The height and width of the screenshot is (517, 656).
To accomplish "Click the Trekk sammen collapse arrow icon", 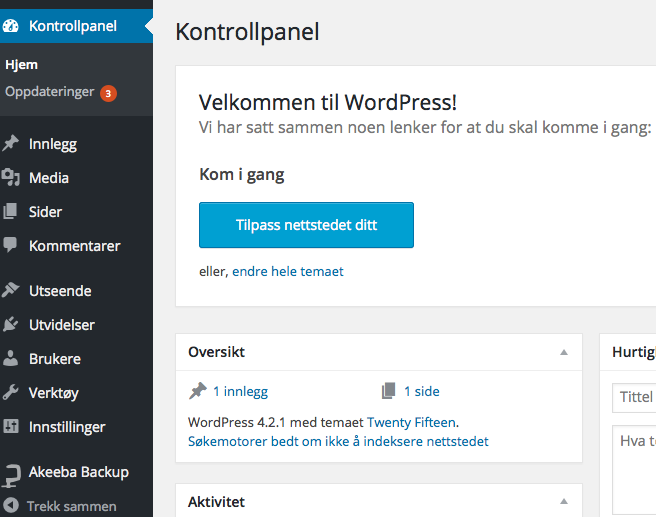I will click(11, 505).
